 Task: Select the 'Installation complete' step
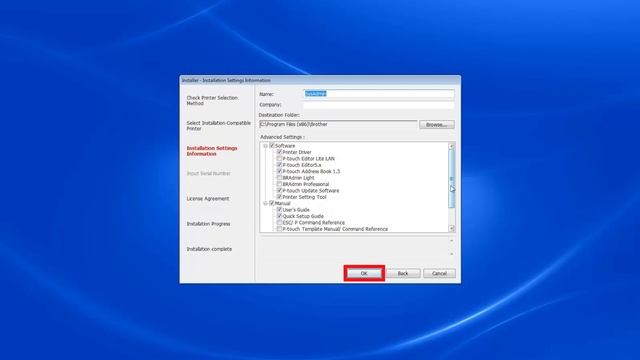click(209, 249)
